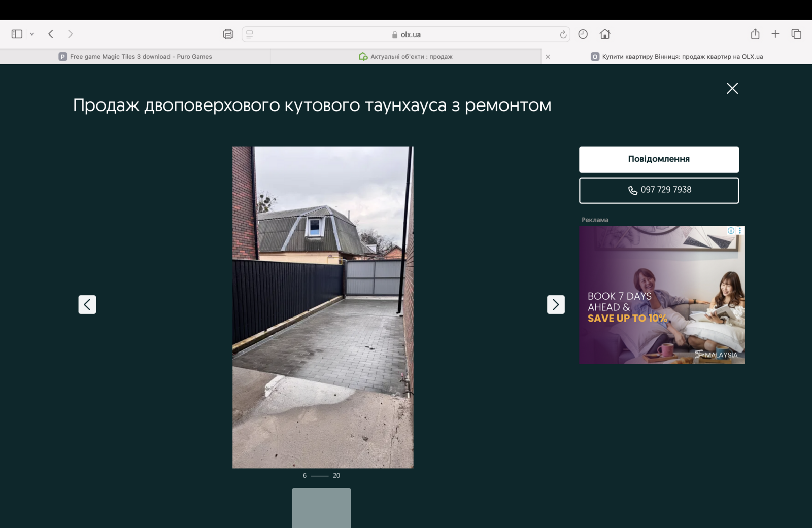Call the 097 729 7938 number button

pos(659,190)
